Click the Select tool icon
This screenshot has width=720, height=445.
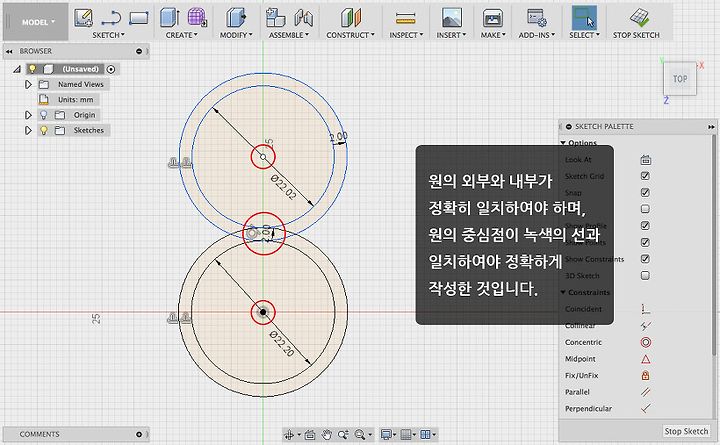(584, 18)
